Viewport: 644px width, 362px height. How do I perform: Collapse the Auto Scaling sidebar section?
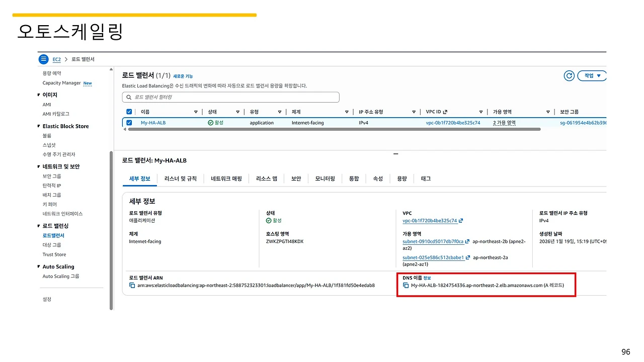click(x=39, y=267)
